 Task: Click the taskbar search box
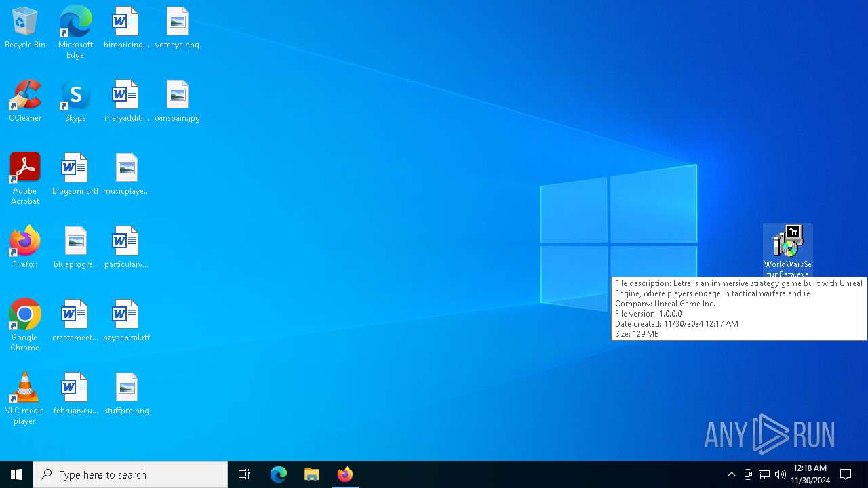[130, 474]
